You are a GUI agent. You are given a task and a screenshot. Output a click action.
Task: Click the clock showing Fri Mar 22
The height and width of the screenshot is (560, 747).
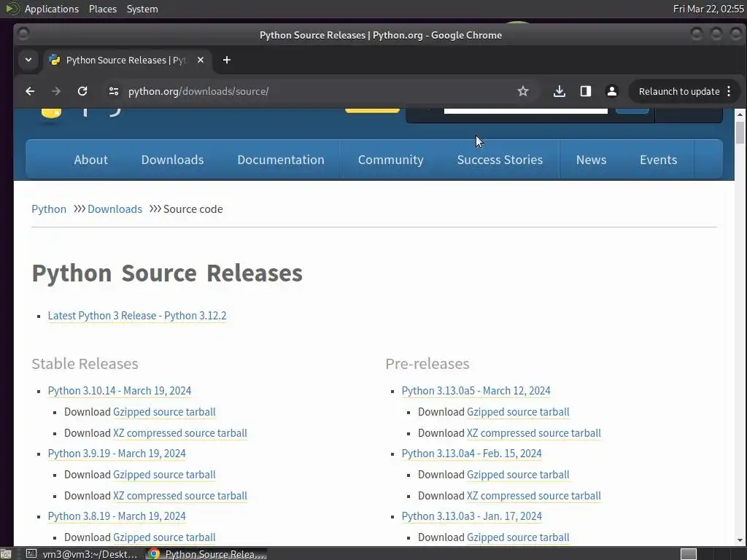tap(708, 9)
